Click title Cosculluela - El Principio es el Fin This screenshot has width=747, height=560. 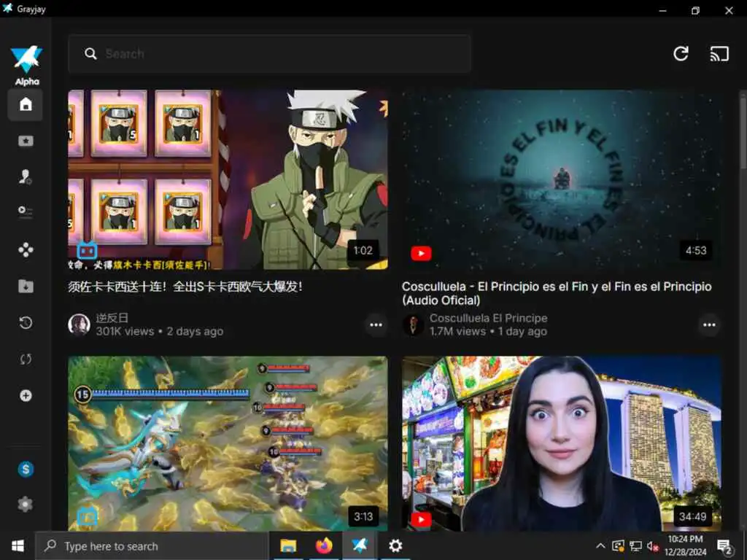pos(557,293)
